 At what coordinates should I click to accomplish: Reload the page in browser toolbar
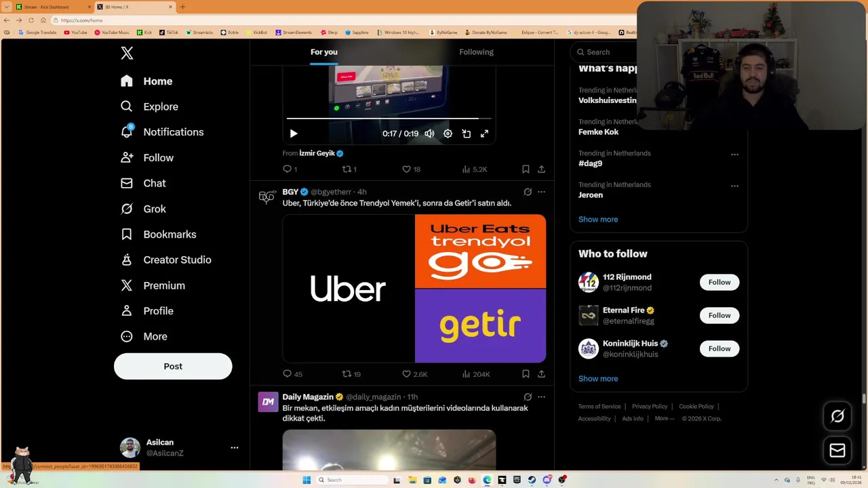tap(31, 20)
